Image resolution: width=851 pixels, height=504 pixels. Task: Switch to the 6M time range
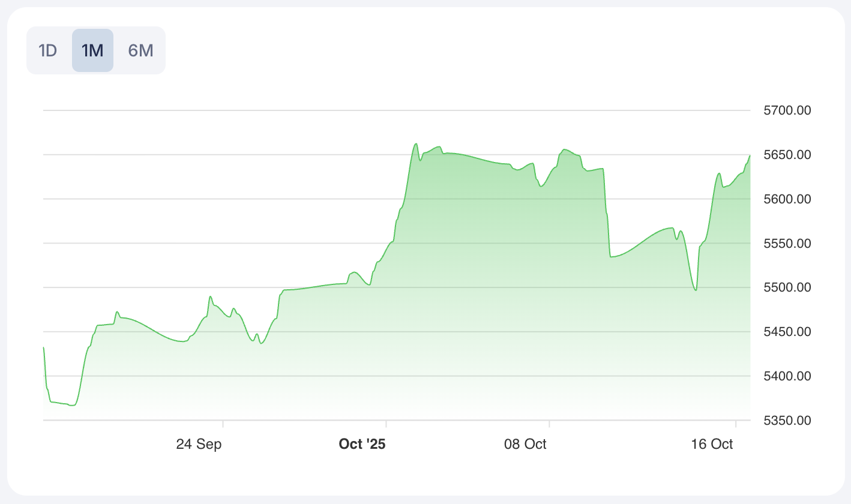coord(140,50)
